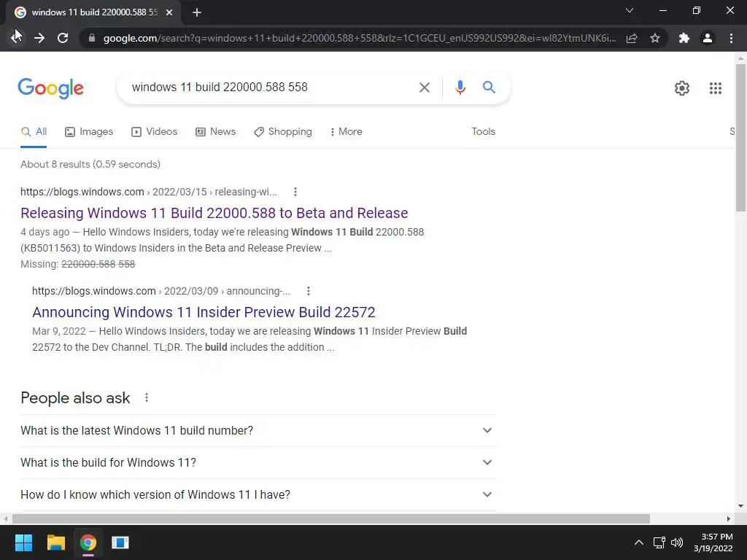
Task: Expand How do I know which version question
Action: click(258, 495)
